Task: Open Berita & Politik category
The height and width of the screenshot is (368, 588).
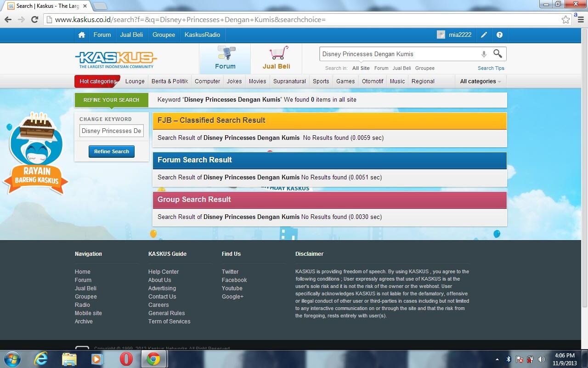Action: 170,81
